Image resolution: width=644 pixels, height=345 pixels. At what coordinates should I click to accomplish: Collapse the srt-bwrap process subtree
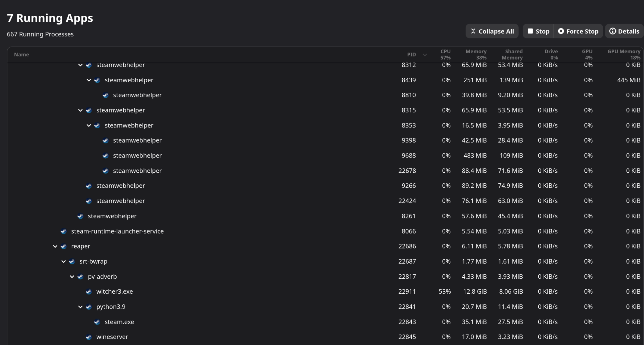pyautogui.click(x=64, y=261)
